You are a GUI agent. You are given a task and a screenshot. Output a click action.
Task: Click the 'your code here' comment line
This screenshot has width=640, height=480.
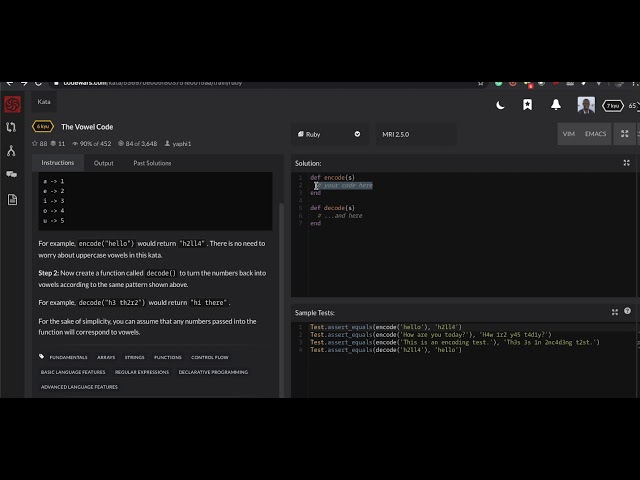[x=345, y=185]
